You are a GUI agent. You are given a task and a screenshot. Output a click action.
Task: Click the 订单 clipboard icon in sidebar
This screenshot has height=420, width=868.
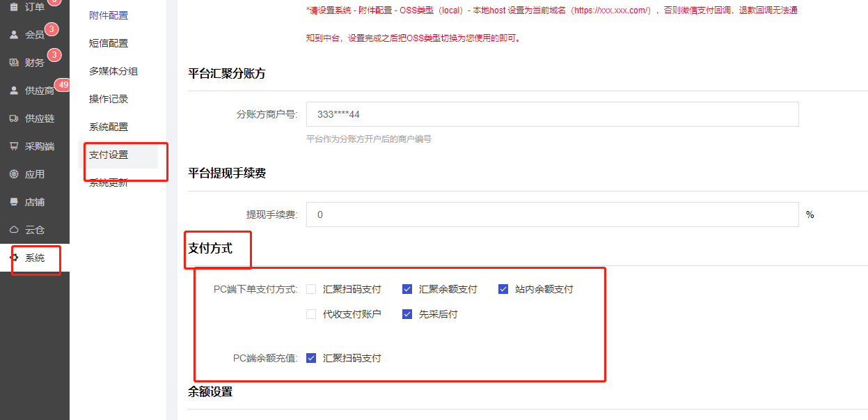pos(14,7)
